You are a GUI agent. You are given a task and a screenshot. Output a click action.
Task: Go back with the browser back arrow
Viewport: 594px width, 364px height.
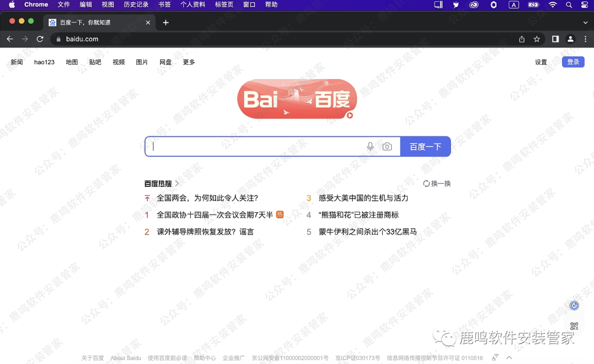(x=10, y=39)
